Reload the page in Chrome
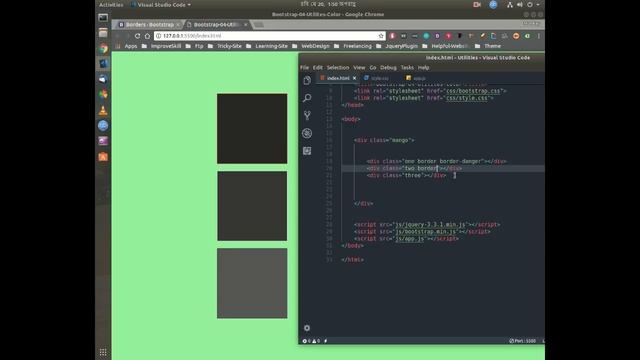Image resolution: width=640 pixels, height=360 pixels. point(138,36)
